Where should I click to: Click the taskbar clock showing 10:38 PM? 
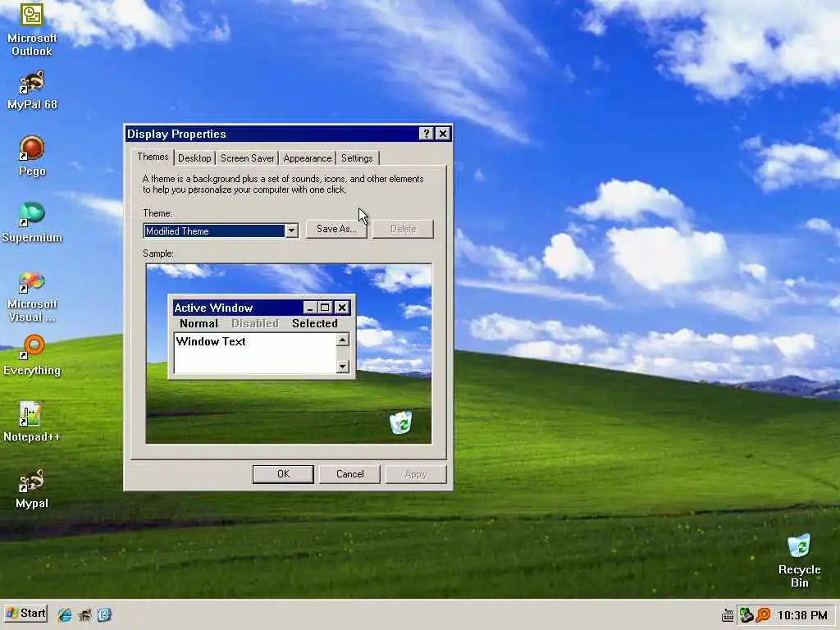coord(802,615)
